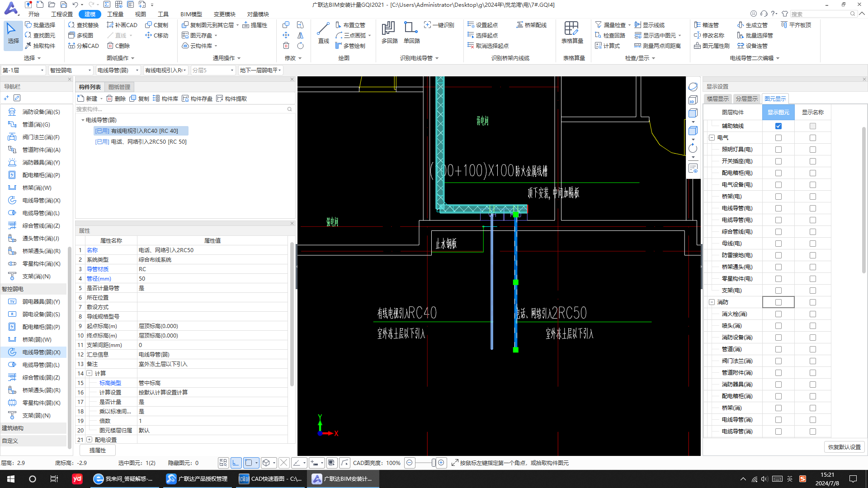The height and width of the screenshot is (488, 868).
Task: Switch to the 楼层显示 tab
Action: [x=718, y=99]
